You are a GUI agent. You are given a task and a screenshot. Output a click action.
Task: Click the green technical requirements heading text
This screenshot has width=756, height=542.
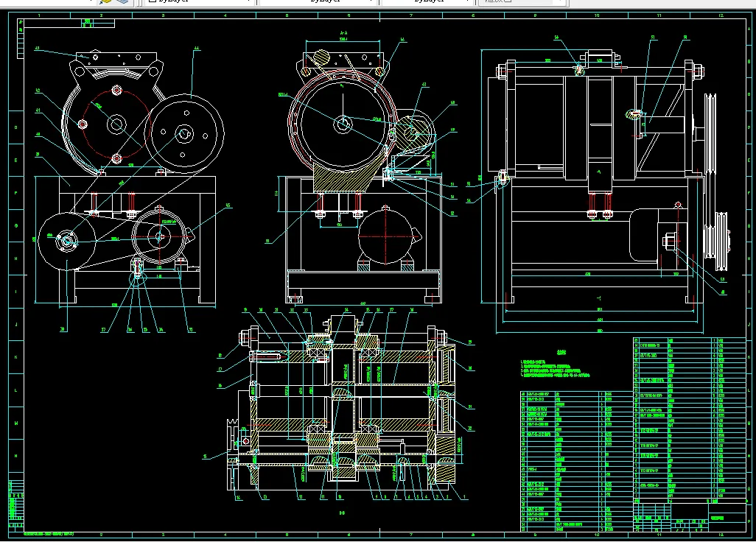tap(561, 352)
